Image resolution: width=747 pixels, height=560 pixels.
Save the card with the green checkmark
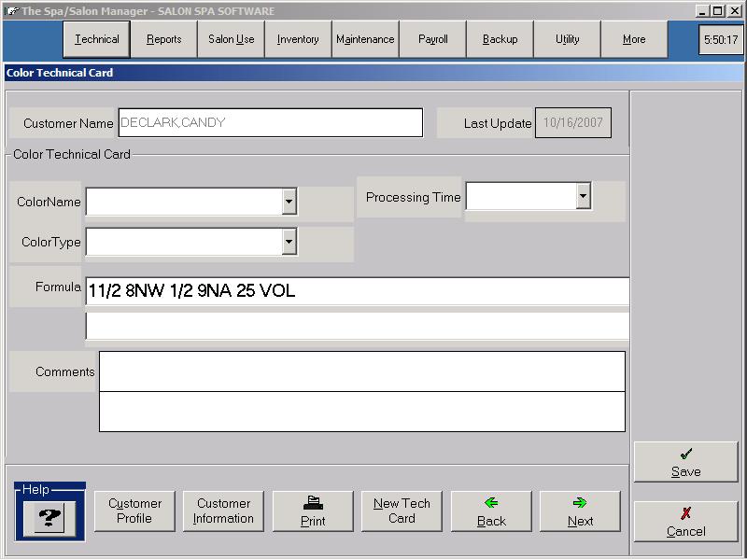point(685,462)
